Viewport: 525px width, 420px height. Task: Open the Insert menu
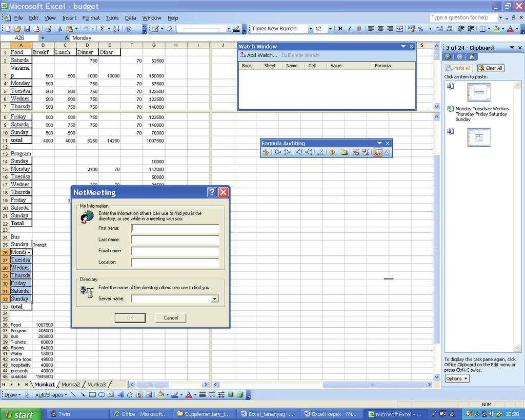click(69, 18)
